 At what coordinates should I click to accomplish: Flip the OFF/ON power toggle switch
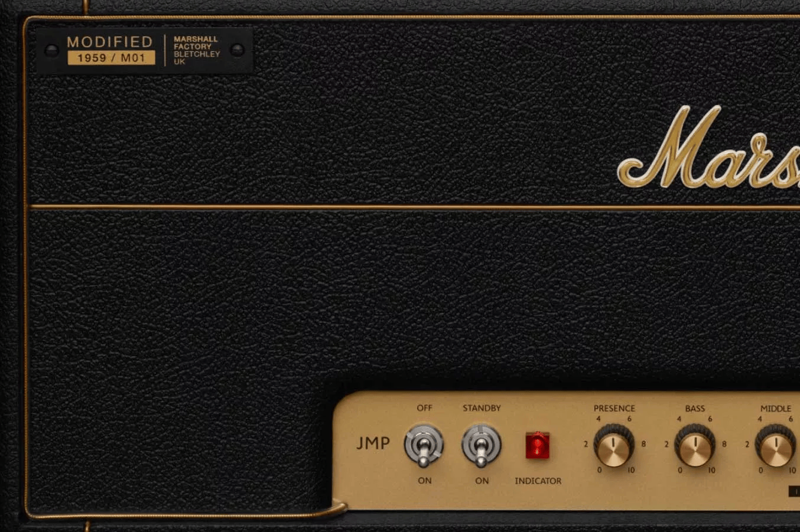click(x=424, y=445)
